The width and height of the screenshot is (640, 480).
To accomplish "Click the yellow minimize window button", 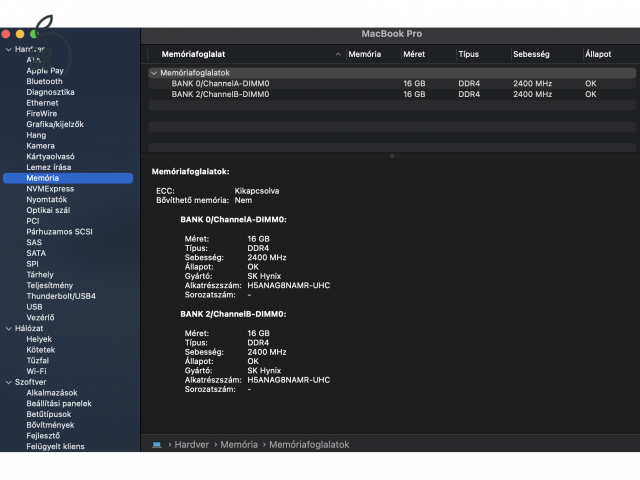I will point(20,34).
